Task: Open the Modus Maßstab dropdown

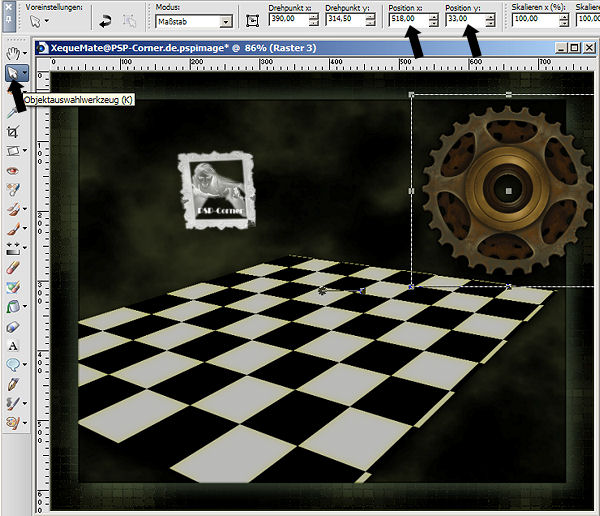Action: click(226, 20)
